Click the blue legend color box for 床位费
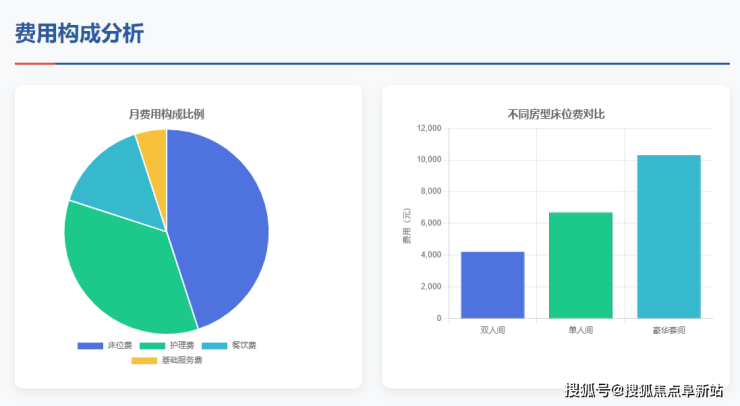The height and width of the screenshot is (406, 740). (90, 345)
